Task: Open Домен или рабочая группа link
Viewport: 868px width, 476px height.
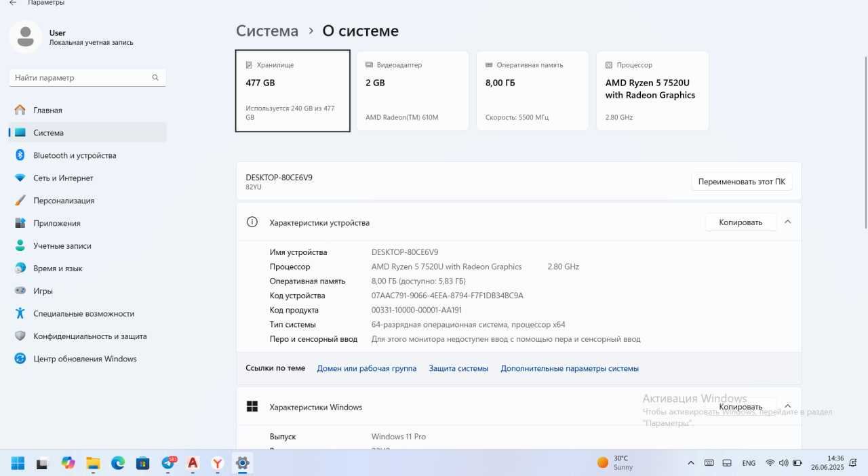Action: pyautogui.click(x=367, y=369)
